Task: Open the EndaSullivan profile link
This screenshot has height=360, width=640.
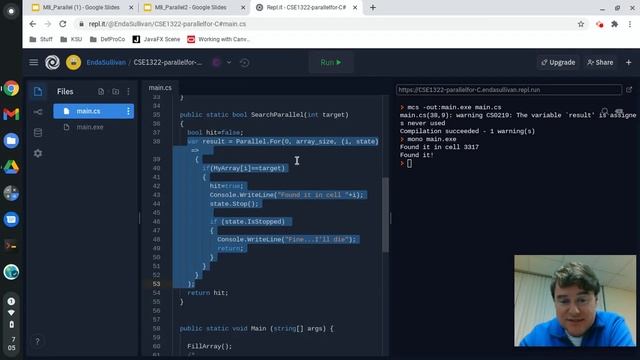Action: point(106,62)
